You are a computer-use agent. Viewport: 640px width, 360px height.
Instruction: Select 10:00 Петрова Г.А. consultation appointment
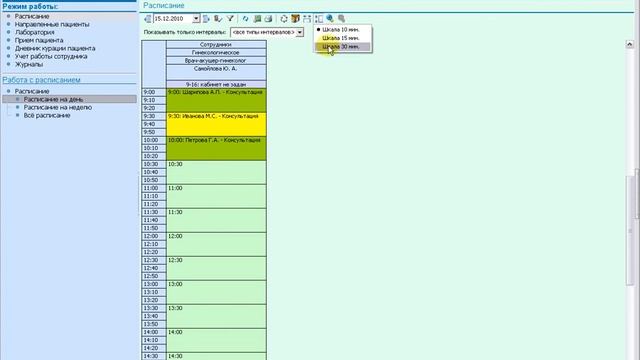pos(216,149)
